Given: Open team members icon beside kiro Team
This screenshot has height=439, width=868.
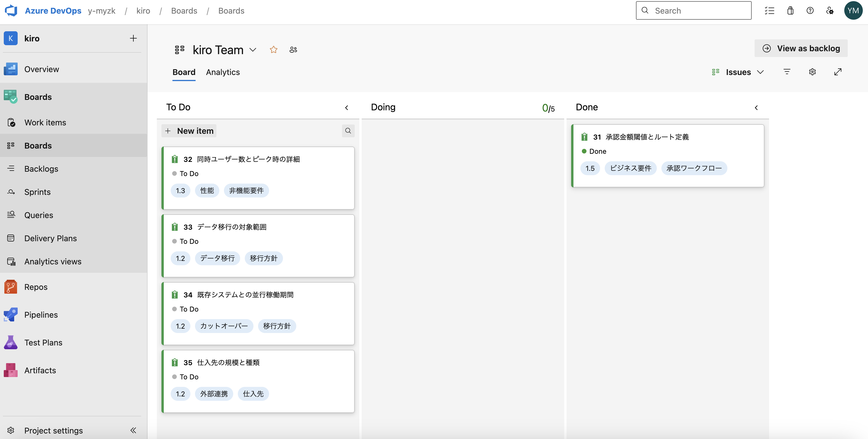Looking at the screenshot, I should 293,50.
